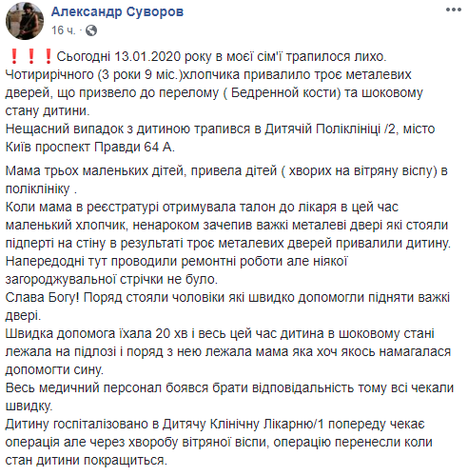Click the text 'Дитячу Клінічну Лікарню/1'
Screen dimensions: 468x476
(x=244, y=425)
